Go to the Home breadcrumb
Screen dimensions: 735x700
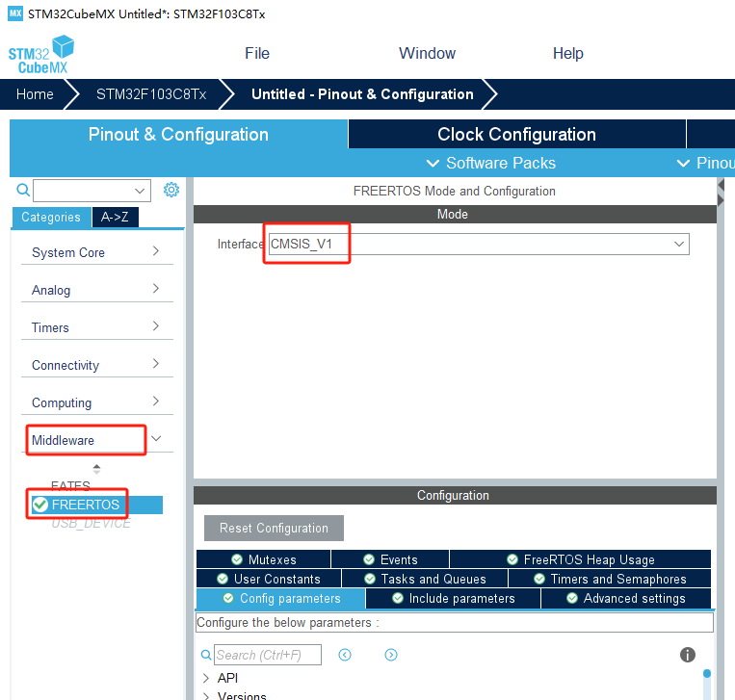(35, 94)
